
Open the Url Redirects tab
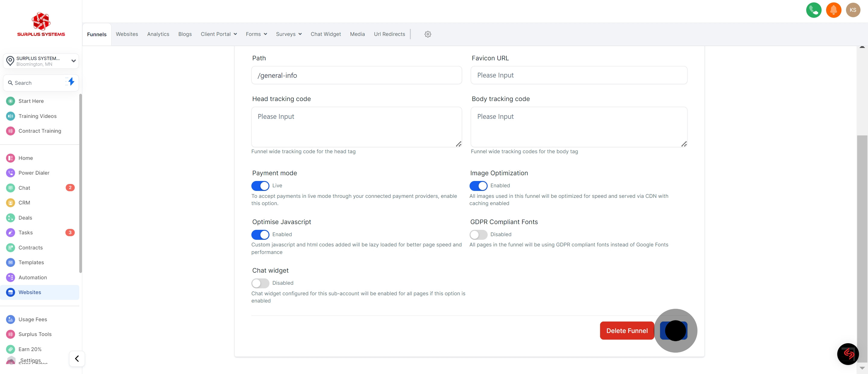(389, 34)
